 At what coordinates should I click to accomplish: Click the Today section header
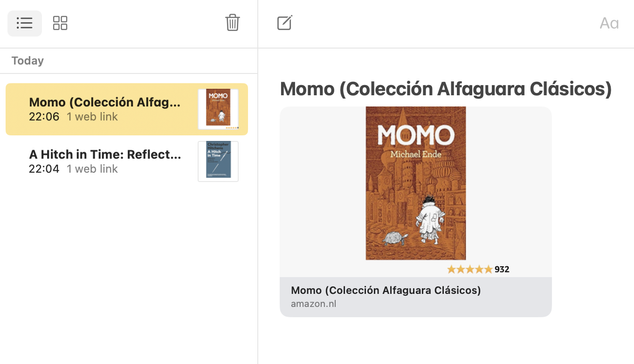click(27, 61)
